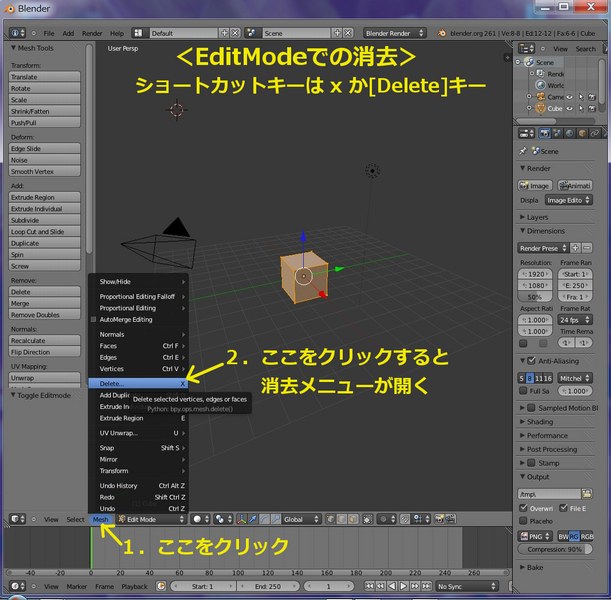Choose Extrude Region in Mesh menu
The width and height of the screenshot is (611, 600).
138,418
